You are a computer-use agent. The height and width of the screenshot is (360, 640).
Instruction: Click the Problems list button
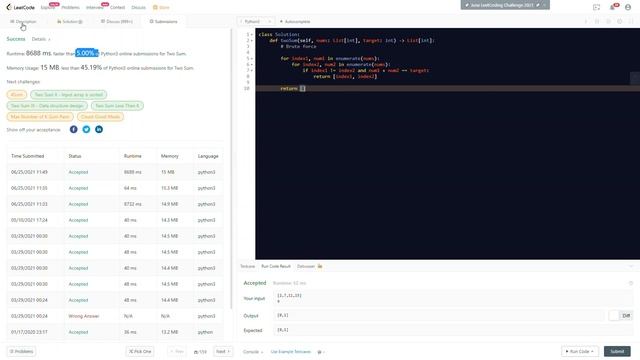tap(21, 351)
